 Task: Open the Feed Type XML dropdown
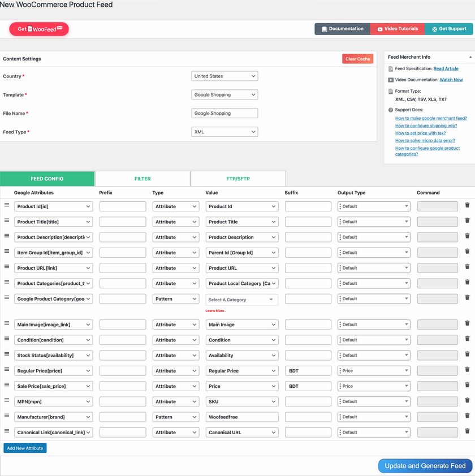224,132
